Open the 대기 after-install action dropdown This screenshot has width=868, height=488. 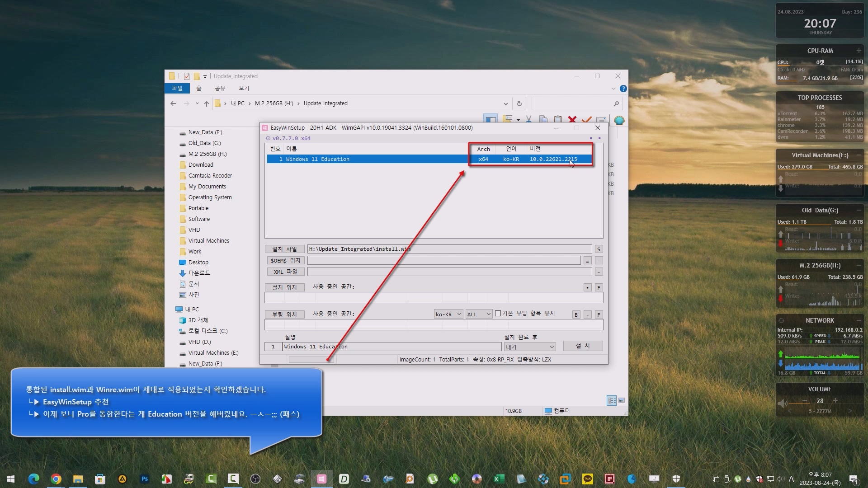pyautogui.click(x=530, y=347)
